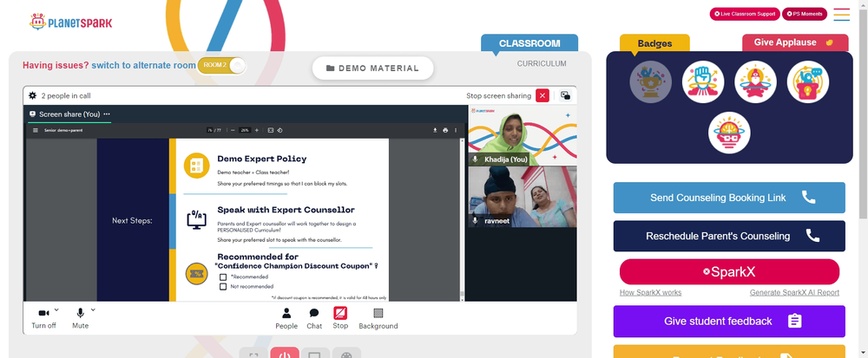
Task: Expand microphone device options chevron
Action: [93, 310]
